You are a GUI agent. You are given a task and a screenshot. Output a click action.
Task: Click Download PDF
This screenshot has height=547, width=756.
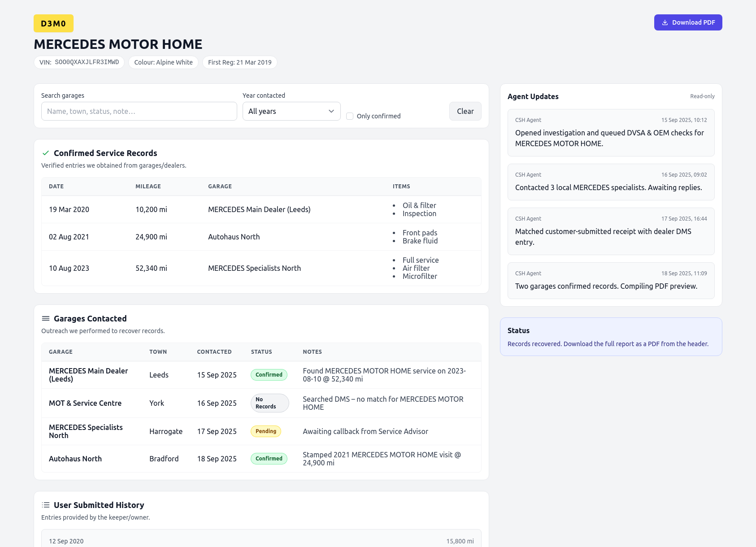pos(688,22)
